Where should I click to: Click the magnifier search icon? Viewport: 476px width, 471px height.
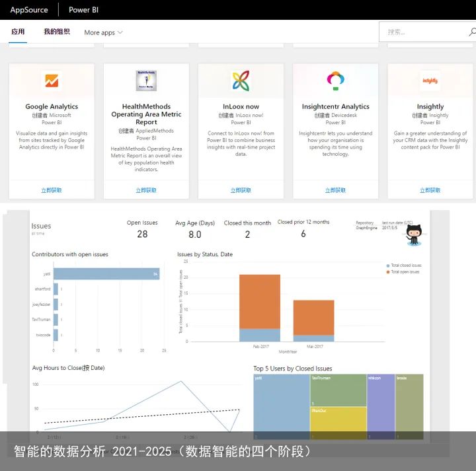coord(472,32)
